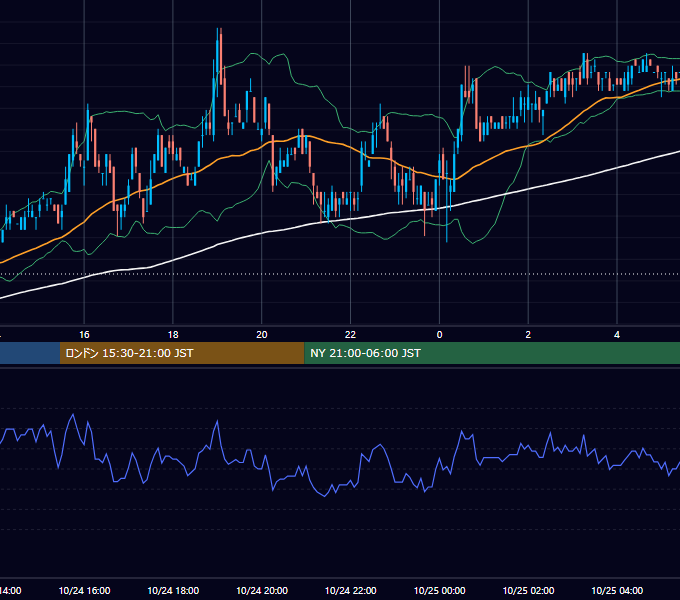Click the 10/25 04:00 date label

tap(617, 590)
